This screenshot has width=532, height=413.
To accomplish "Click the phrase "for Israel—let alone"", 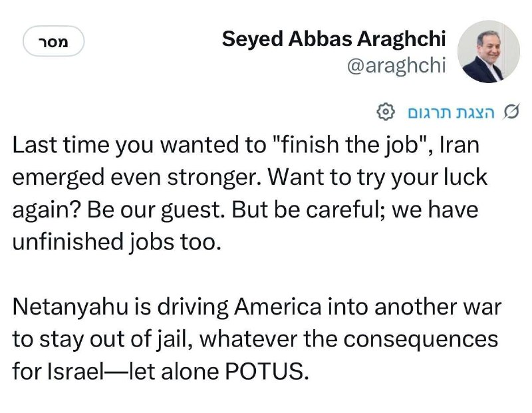I will coord(116,371).
